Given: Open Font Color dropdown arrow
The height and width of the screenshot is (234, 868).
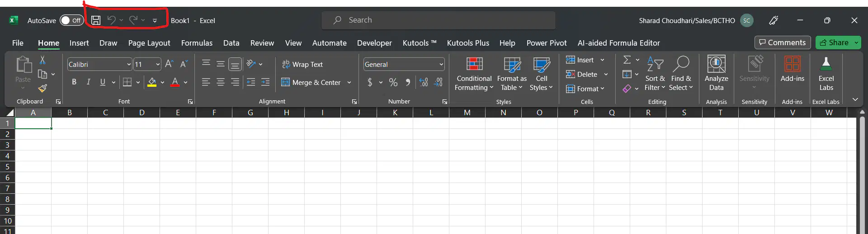Looking at the screenshot, I should [185, 83].
